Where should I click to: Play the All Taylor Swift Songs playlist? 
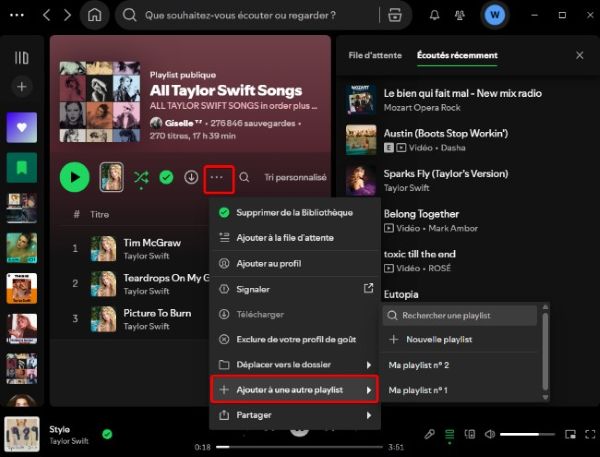[x=75, y=177]
